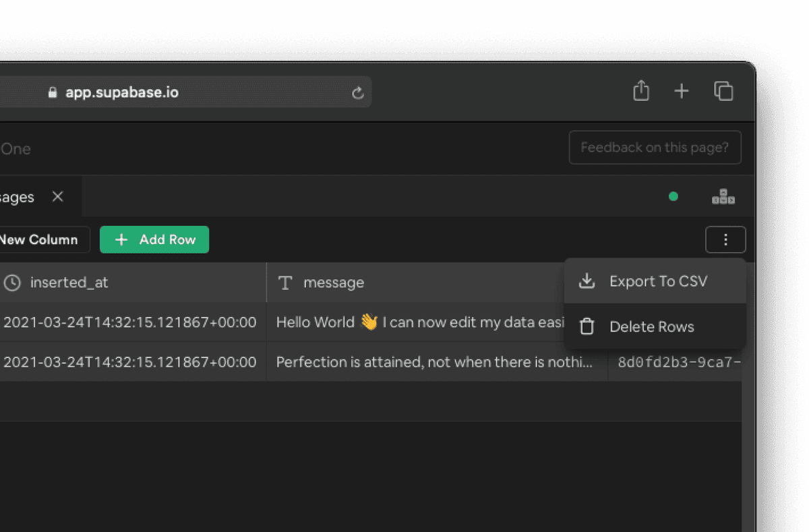Open a new browser tab with plus
Screen dimensions: 809x532
point(681,90)
